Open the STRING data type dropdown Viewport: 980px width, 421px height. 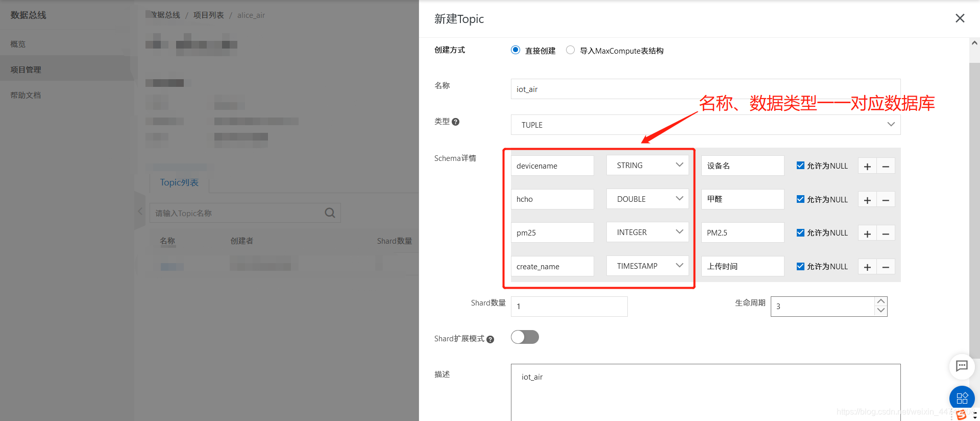coord(647,165)
